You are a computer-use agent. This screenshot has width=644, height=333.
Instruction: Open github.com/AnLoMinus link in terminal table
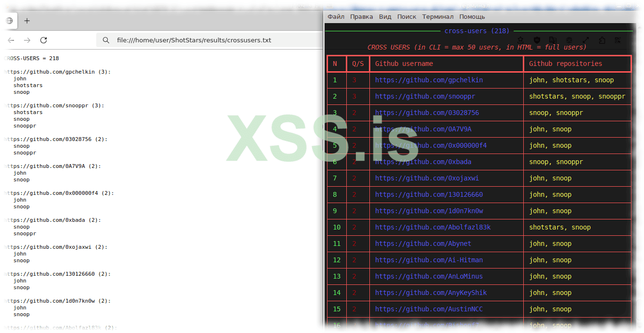tap(429, 276)
